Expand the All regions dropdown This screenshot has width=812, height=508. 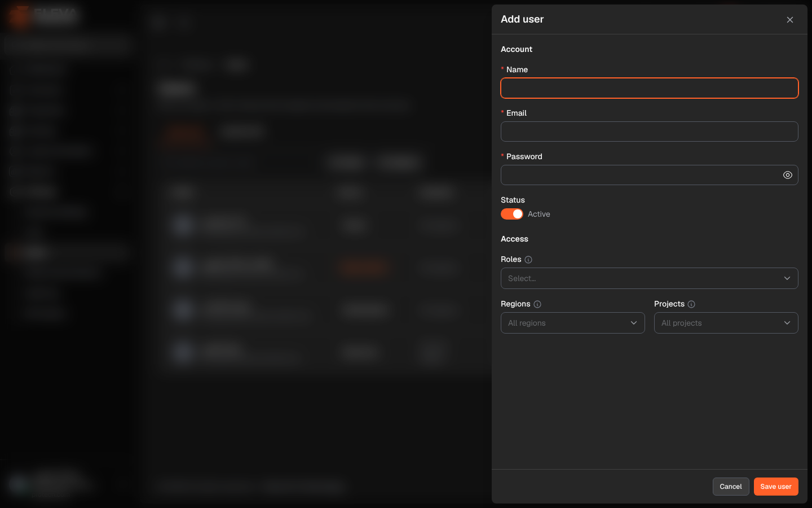(573, 323)
